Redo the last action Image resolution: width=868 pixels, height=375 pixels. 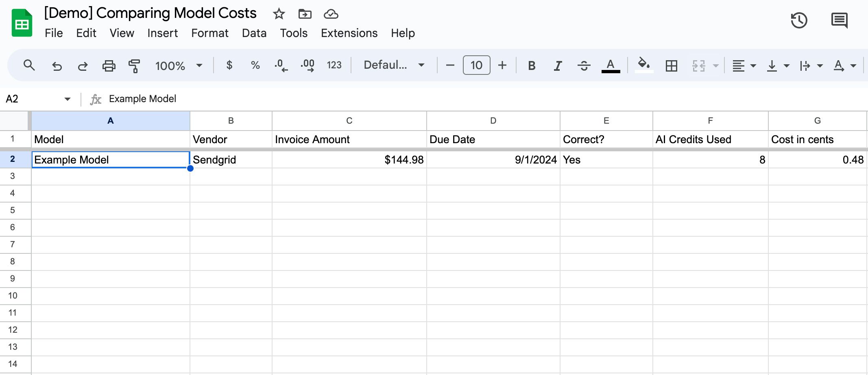(83, 65)
